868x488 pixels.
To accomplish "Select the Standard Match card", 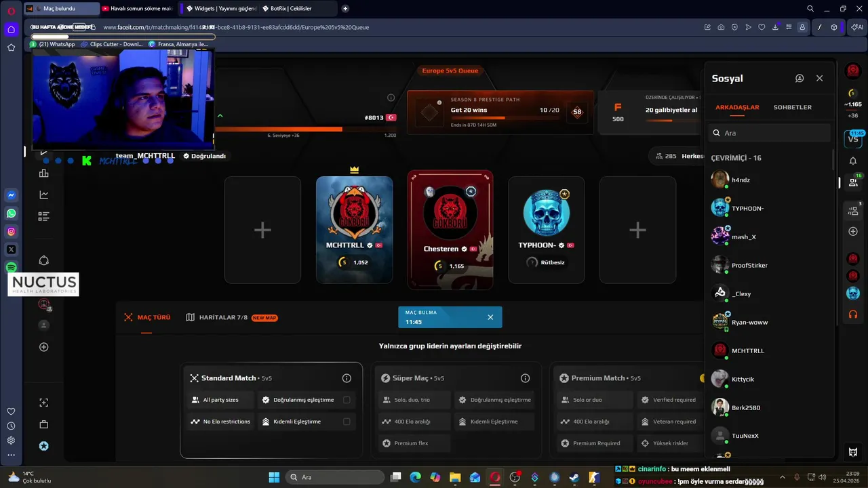I will [x=271, y=410].
